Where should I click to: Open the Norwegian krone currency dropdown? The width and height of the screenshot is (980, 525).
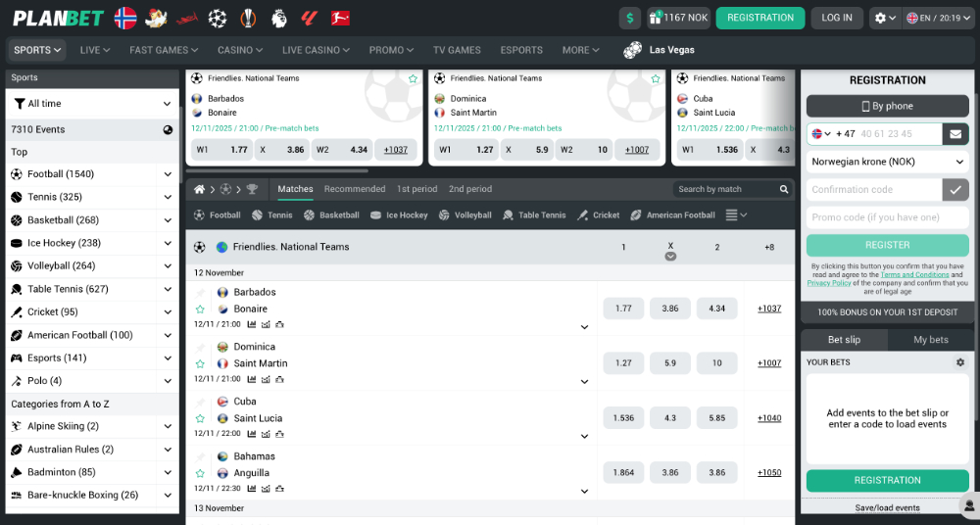(x=887, y=162)
